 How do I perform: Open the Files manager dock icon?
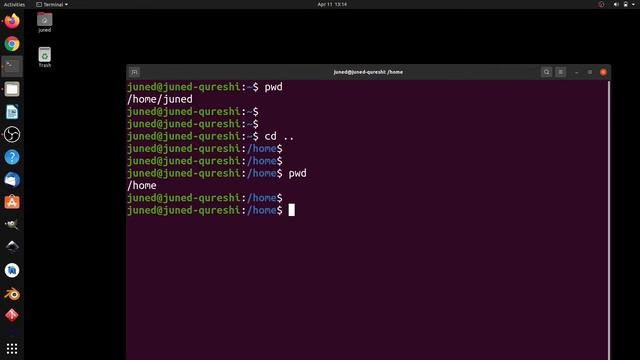pos(12,89)
